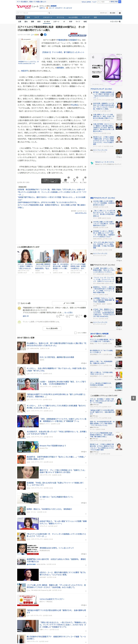This screenshot has height=644, width=138.
Task: Click the ログイン link
Action: (x=42, y=8)
